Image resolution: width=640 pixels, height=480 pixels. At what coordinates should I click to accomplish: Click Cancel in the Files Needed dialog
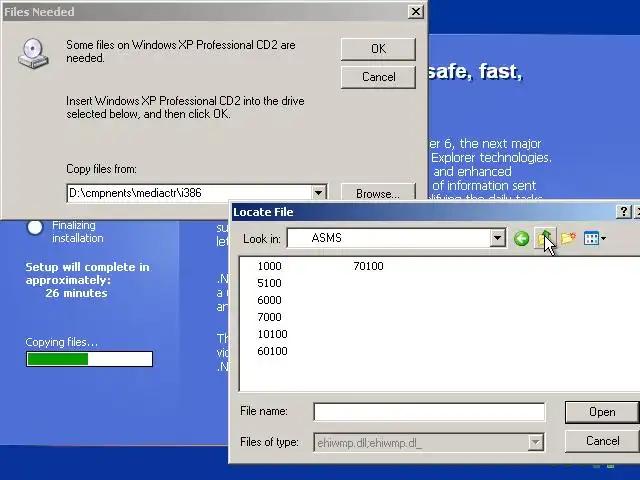378,77
